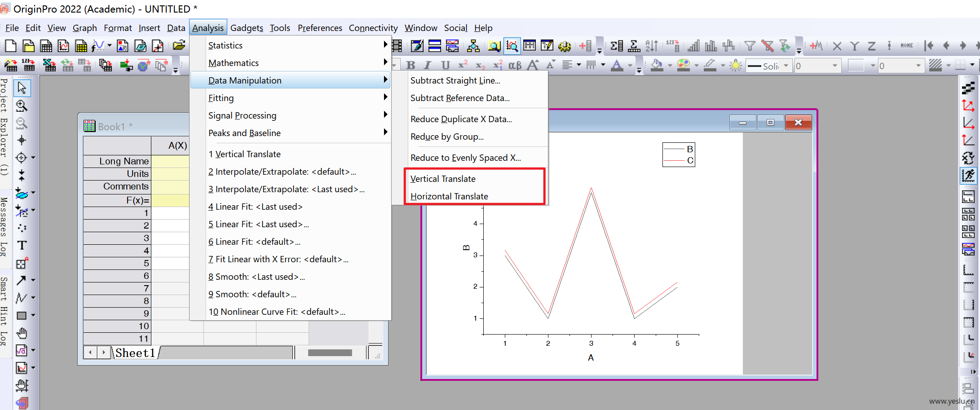This screenshot has height=410, width=980.
Task: Open the font color dropdown arrow
Action: pos(630,66)
